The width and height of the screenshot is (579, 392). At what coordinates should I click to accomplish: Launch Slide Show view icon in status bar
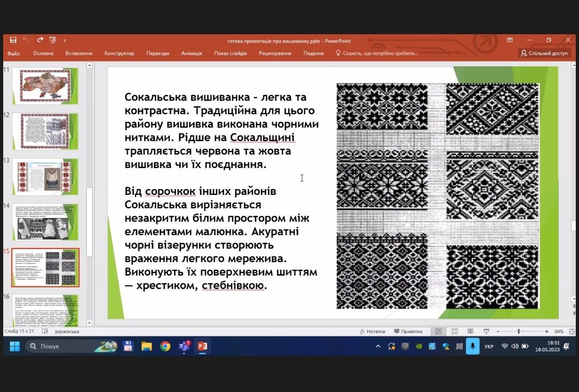[486, 331]
